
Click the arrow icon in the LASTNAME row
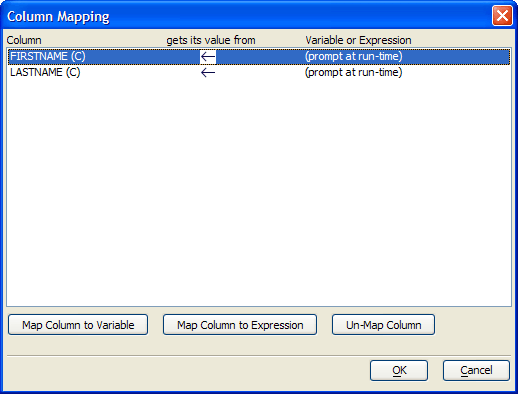click(208, 72)
